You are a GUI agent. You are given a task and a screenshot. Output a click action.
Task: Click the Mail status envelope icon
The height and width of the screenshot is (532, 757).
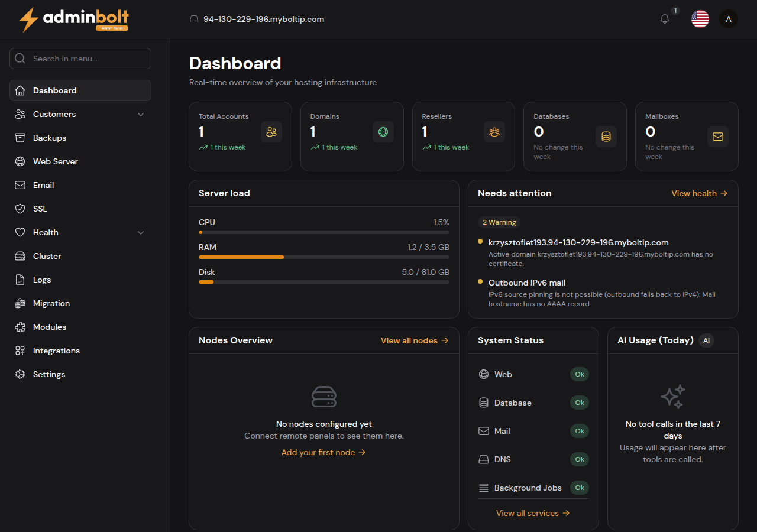484,431
